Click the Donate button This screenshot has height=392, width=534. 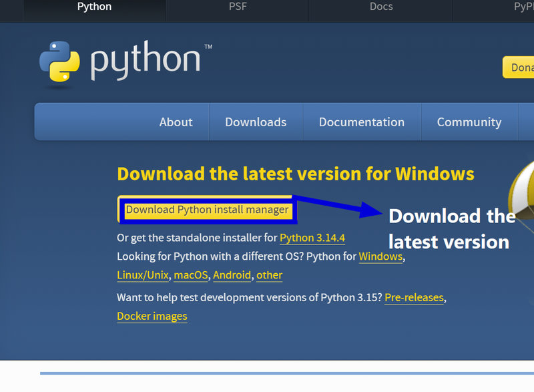pyautogui.click(x=519, y=67)
